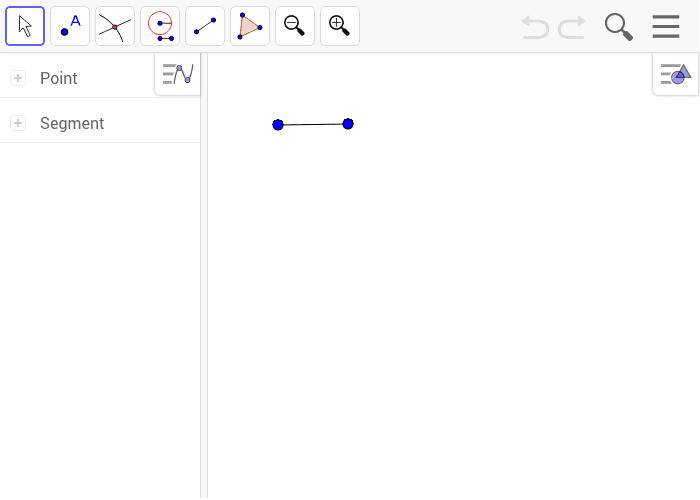The height and width of the screenshot is (500, 700).
Task: Click the Zoom In tool
Action: click(340, 26)
